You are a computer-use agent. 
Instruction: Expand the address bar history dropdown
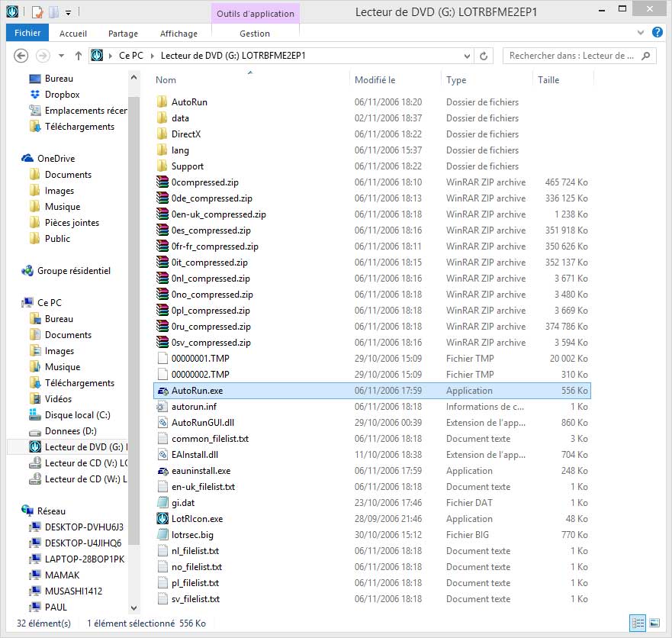[x=467, y=56]
